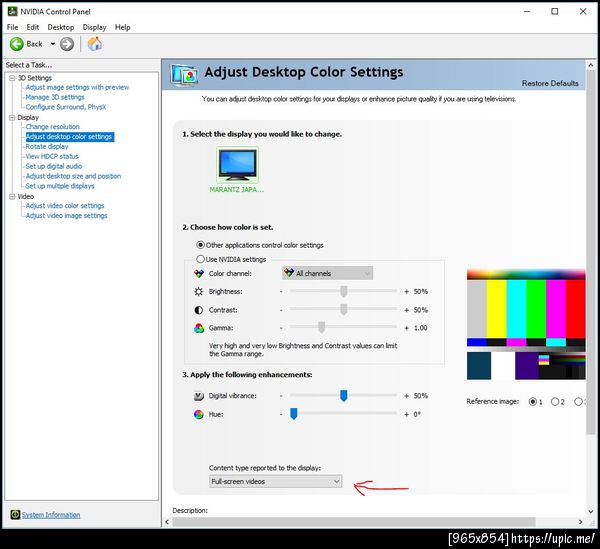Open Adjust video image settings task

coord(66,216)
